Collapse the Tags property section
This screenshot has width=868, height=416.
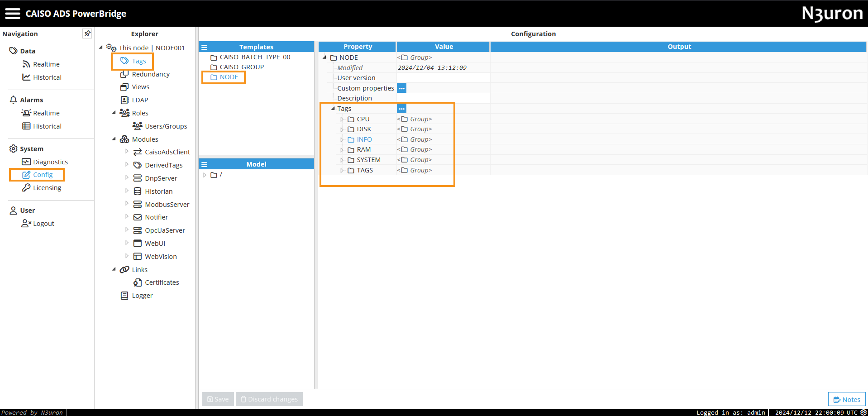tap(333, 109)
